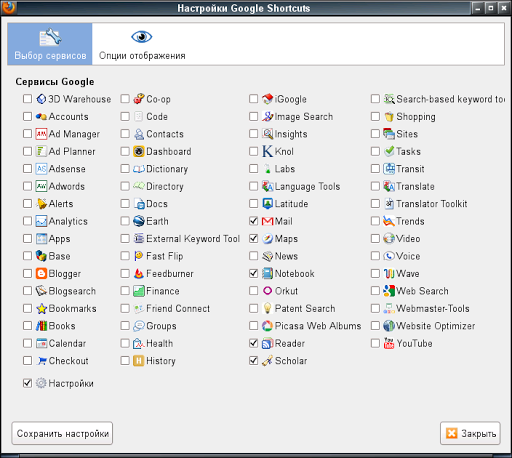Click the Maps compass icon

[267, 238]
